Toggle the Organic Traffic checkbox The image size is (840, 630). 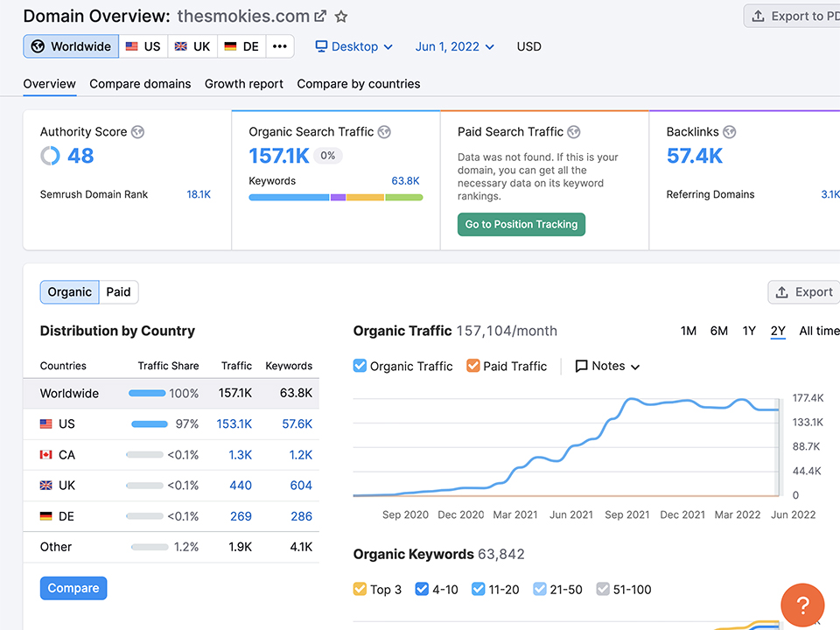coord(360,366)
